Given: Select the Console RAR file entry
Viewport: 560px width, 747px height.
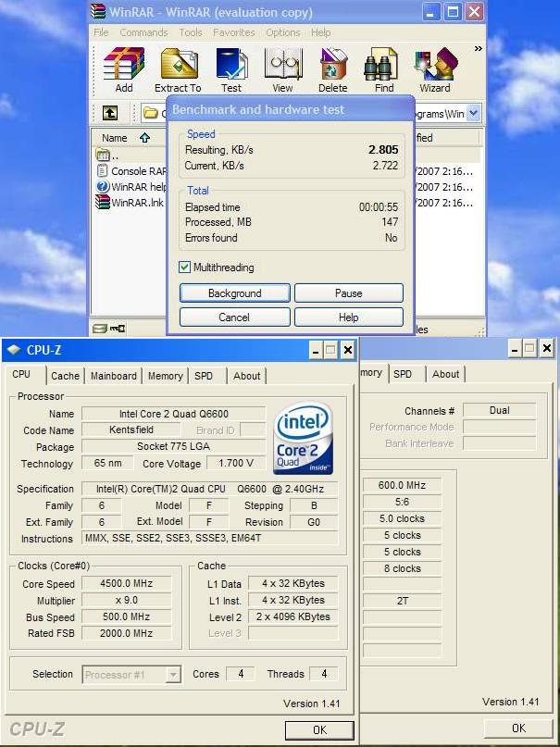Looking at the screenshot, I should pyautogui.click(x=132, y=171).
